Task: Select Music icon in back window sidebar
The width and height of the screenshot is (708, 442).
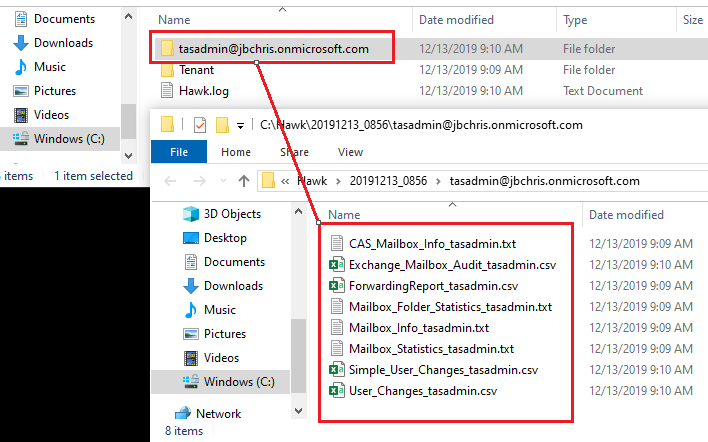Action: pos(21,67)
